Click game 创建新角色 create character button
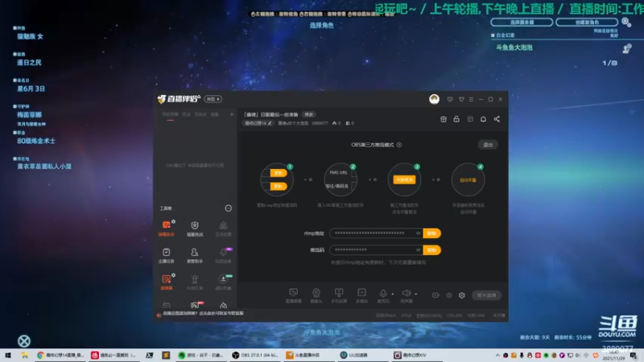 pos(587,23)
